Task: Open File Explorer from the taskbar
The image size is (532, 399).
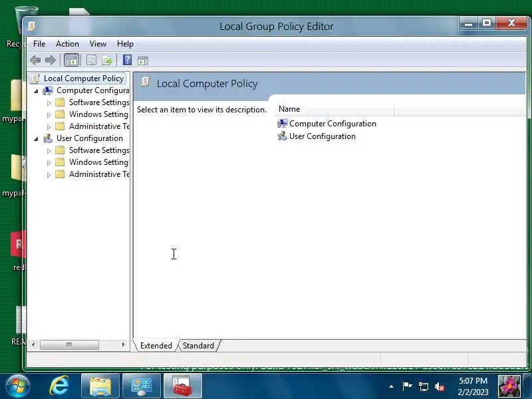Action: (x=100, y=386)
